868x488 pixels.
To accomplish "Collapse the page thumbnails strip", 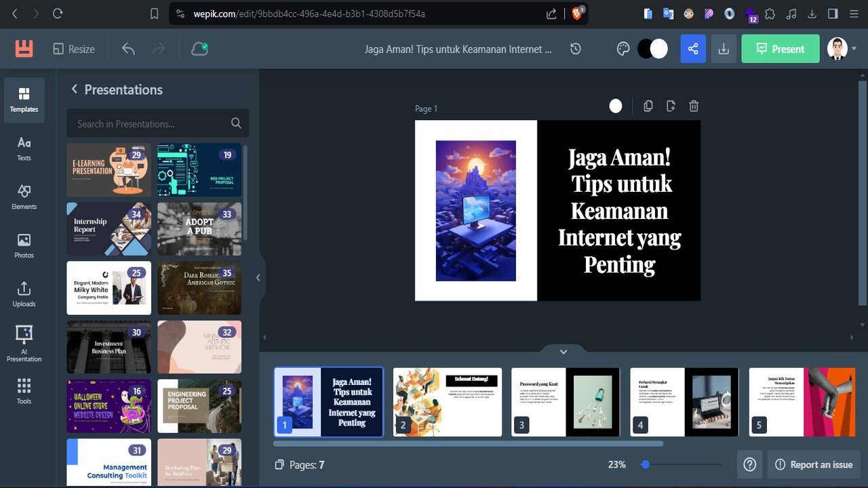I will 563,352.
